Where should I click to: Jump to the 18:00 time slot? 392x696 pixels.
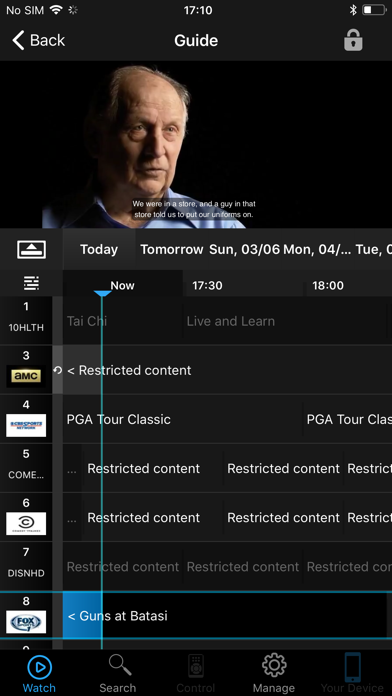point(328,285)
